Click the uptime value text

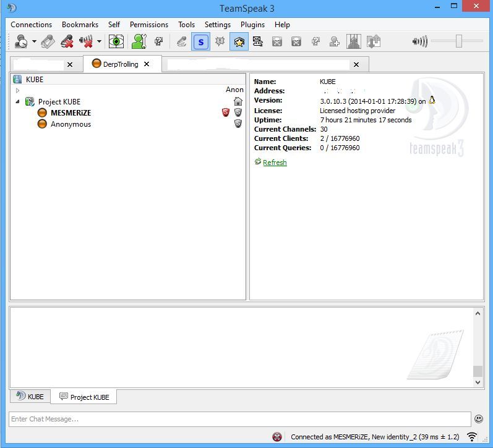(366, 120)
